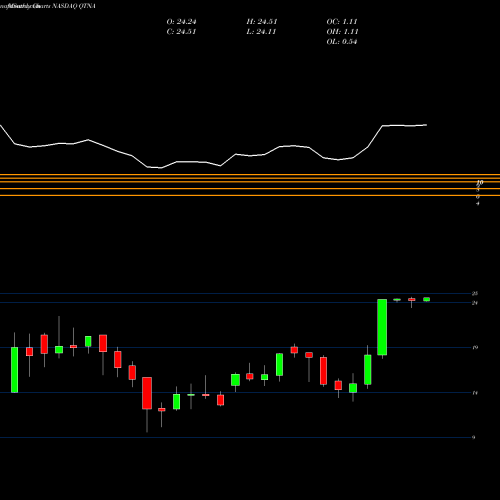Select the close value "C: 24.51"

(181, 32)
